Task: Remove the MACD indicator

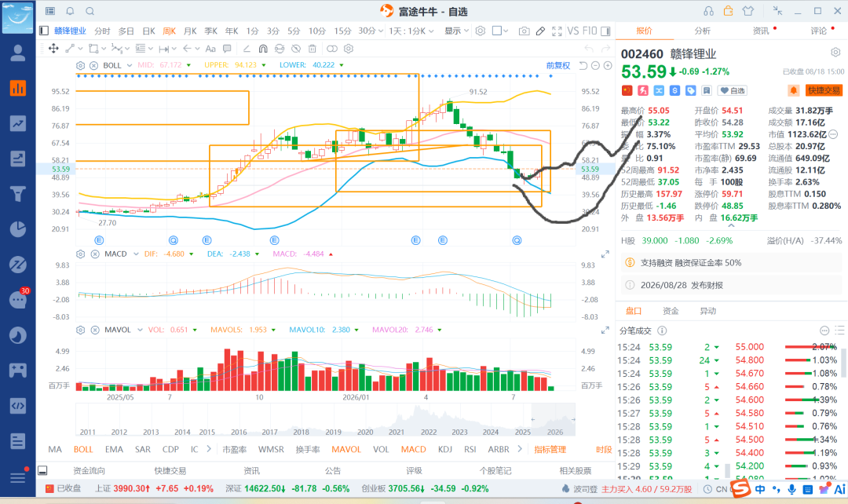Action: coord(95,254)
